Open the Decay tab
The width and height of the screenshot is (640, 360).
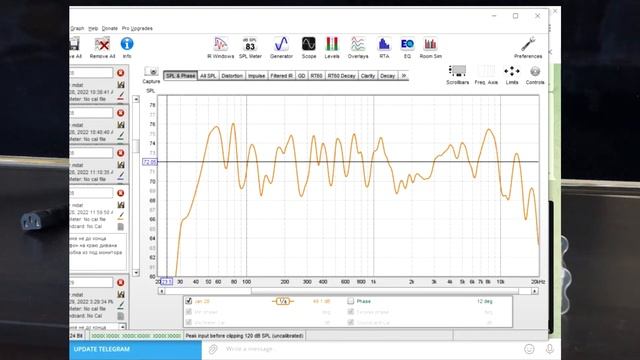387,76
